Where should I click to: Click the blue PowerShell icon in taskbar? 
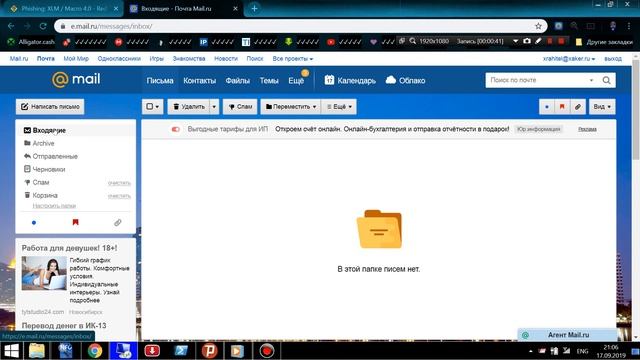click(x=181, y=351)
